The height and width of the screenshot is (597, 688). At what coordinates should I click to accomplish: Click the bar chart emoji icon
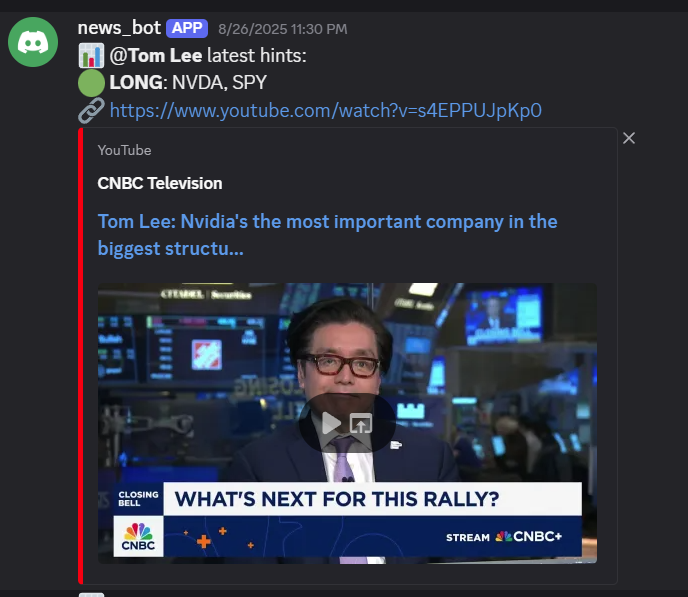point(91,56)
